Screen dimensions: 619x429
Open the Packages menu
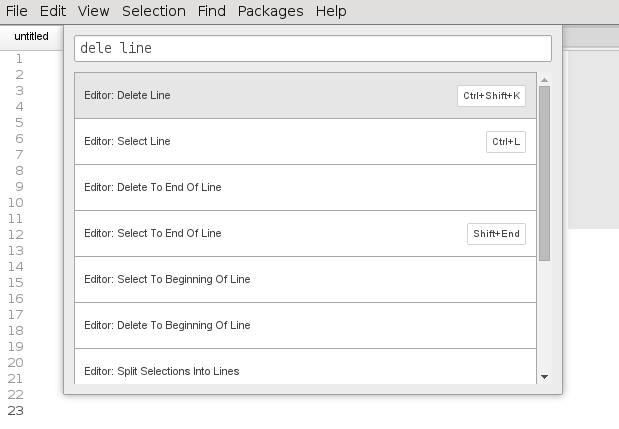pyautogui.click(x=271, y=11)
